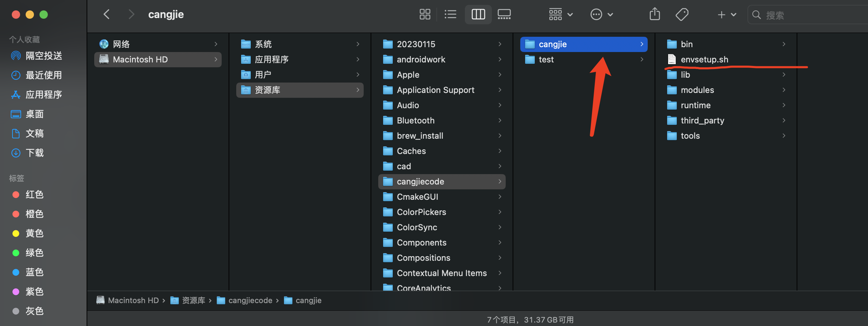This screenshot has height=326, width=868.
Task: Open the action ellipsis menu
Action: coord(602,15)
